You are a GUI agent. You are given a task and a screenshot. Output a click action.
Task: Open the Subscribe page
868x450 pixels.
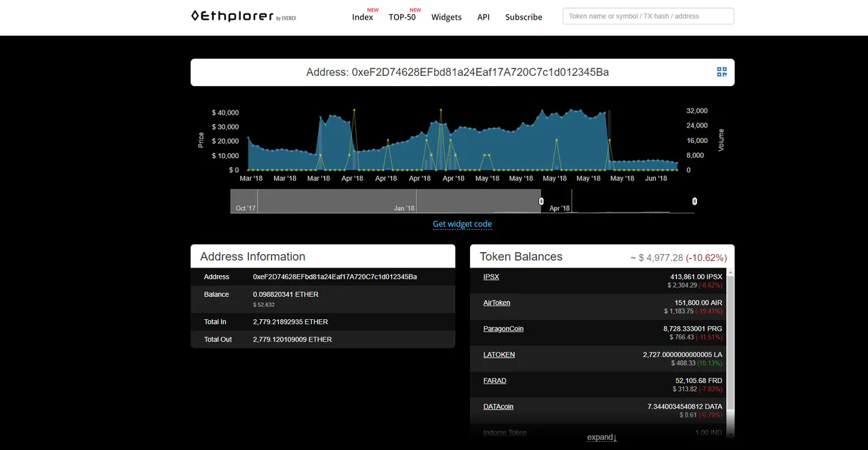point(524,17)
